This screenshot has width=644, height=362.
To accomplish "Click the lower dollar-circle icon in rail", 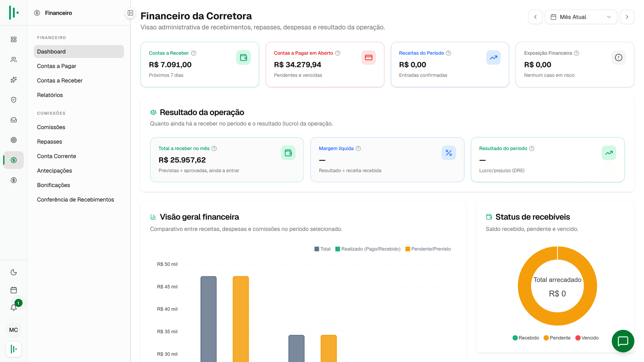I will click(x=13, y=180).
